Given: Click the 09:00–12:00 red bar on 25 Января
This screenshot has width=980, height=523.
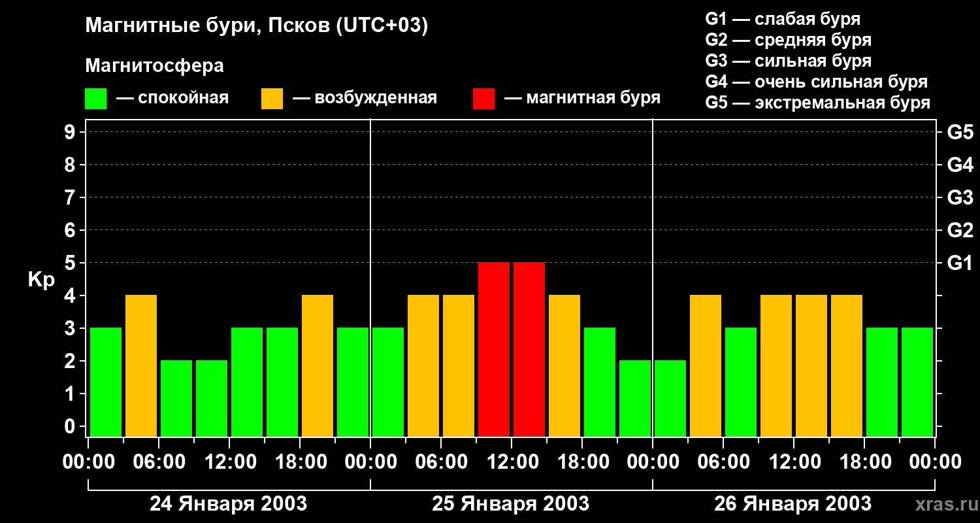Looking at the screenshot, I should click(494, 349).
